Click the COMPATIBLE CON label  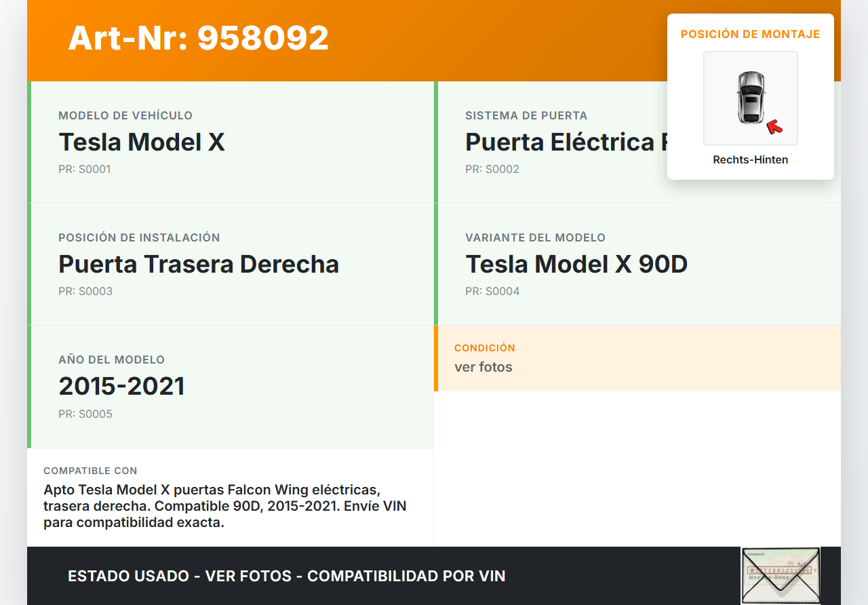pyautogui.click(x=90, y=471)
